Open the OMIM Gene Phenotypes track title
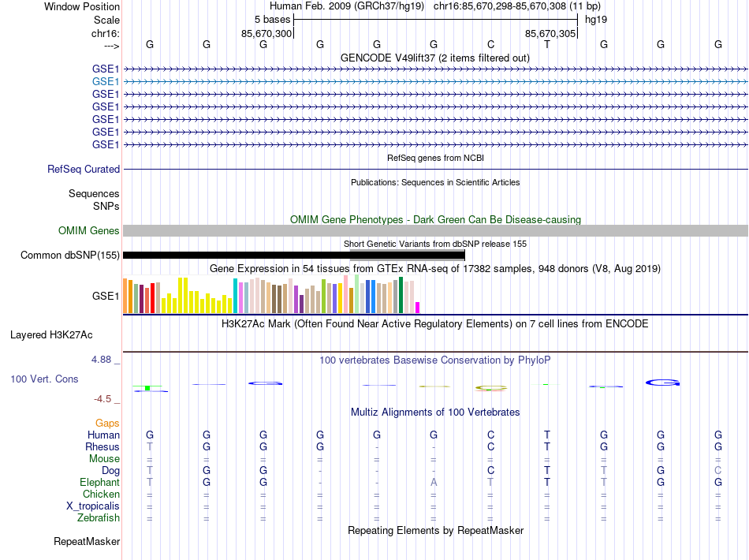The height and width of the screenshot is (560, 749). tap(435, 219)
